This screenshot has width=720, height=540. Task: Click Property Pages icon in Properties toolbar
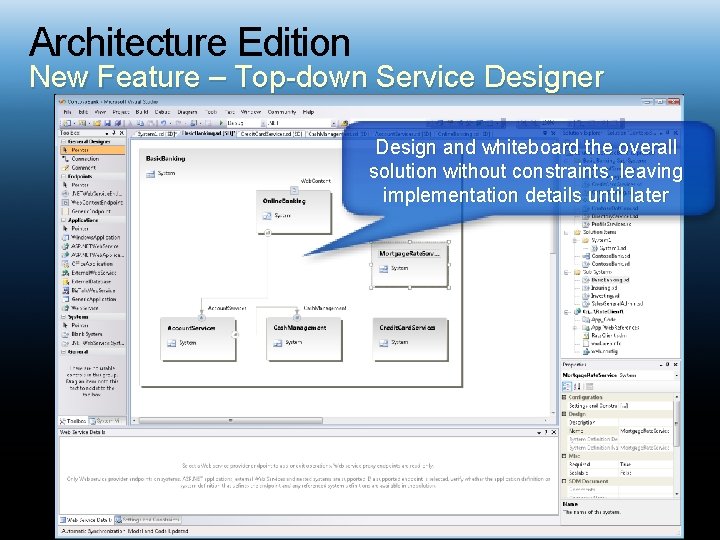pos(590,387)
